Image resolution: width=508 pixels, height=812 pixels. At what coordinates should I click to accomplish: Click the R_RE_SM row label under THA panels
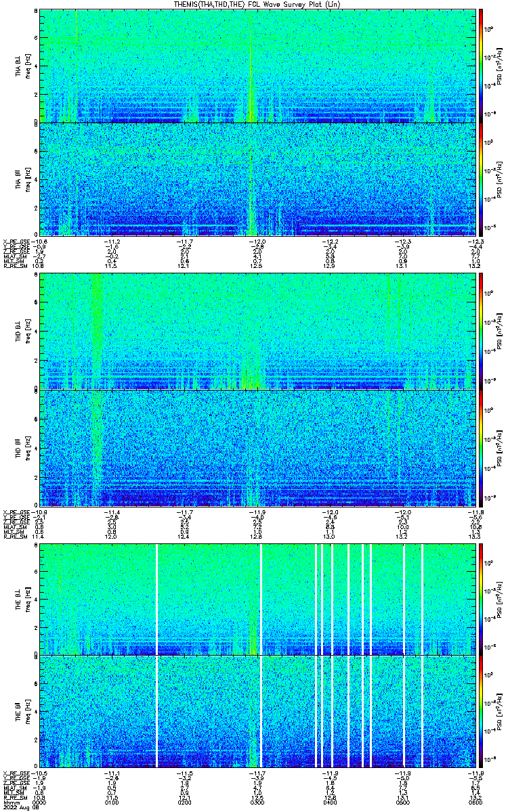(x=15, y=267)
